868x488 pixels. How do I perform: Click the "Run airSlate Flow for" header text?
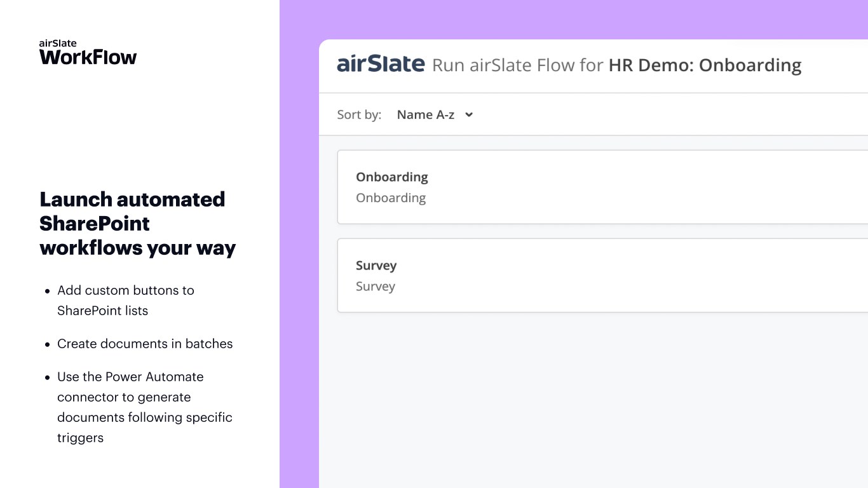pos(517,65)
